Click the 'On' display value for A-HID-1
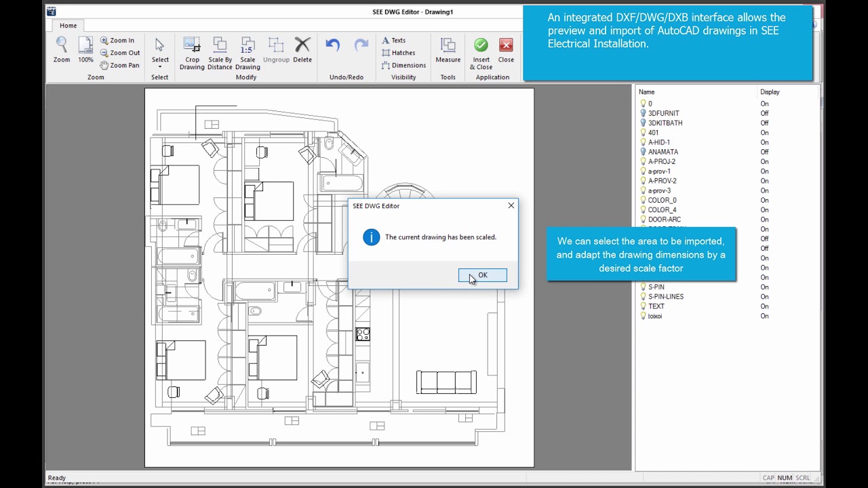This screenshot has height=488, width=868. coord(764,142)
